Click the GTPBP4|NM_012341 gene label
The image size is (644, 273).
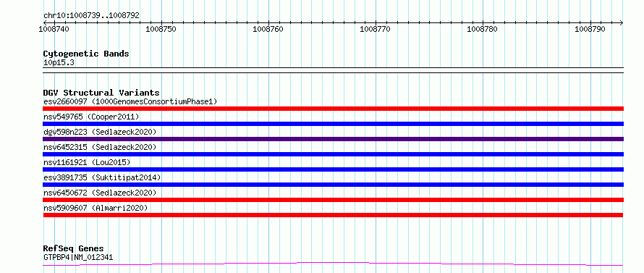(78, 258)
